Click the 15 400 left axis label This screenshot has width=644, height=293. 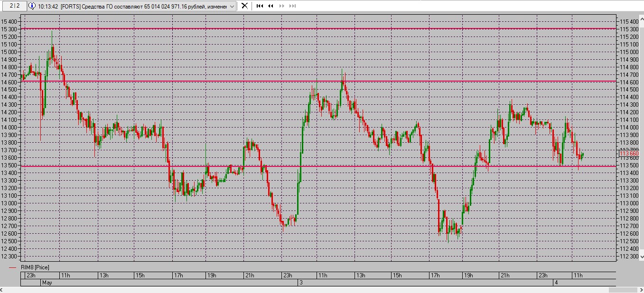[9, 22]
